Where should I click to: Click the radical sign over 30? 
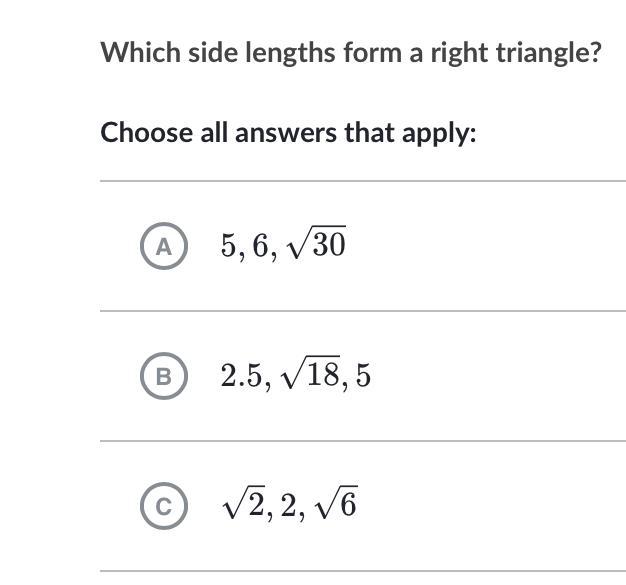click(297, 246)
